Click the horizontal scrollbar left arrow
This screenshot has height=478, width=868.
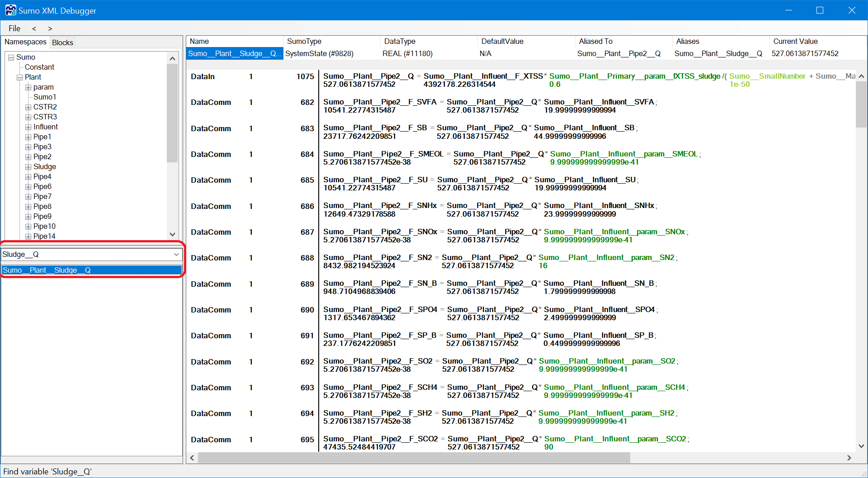192,458
